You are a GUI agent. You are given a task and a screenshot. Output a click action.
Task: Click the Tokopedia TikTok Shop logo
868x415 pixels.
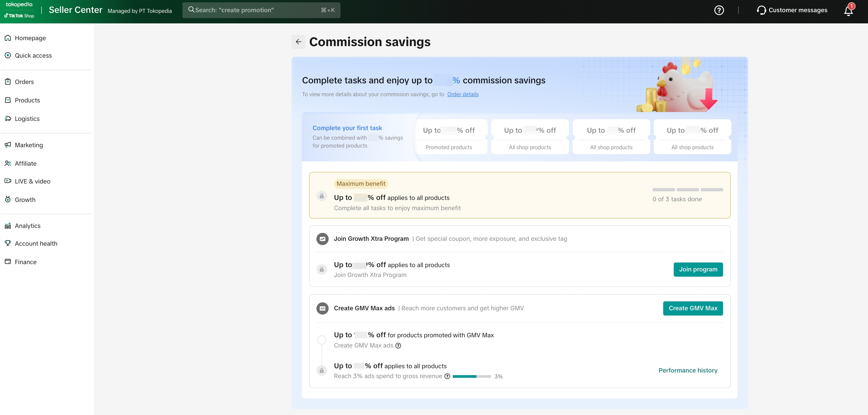click(x=19, y=10)
